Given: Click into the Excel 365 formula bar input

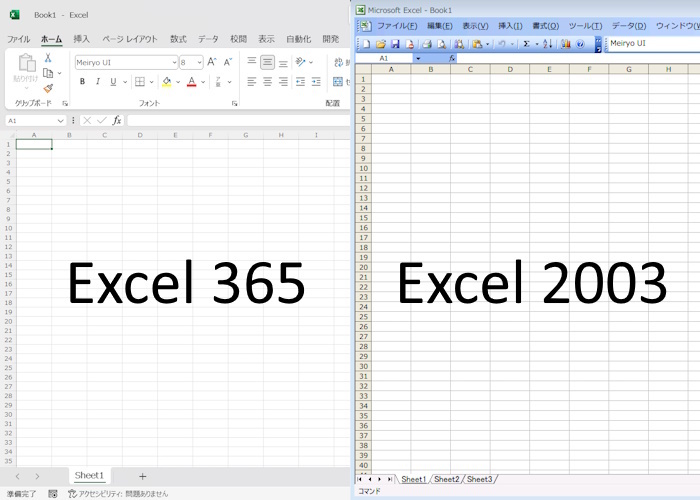Looking at the screenshot, I should pos(238,121).
